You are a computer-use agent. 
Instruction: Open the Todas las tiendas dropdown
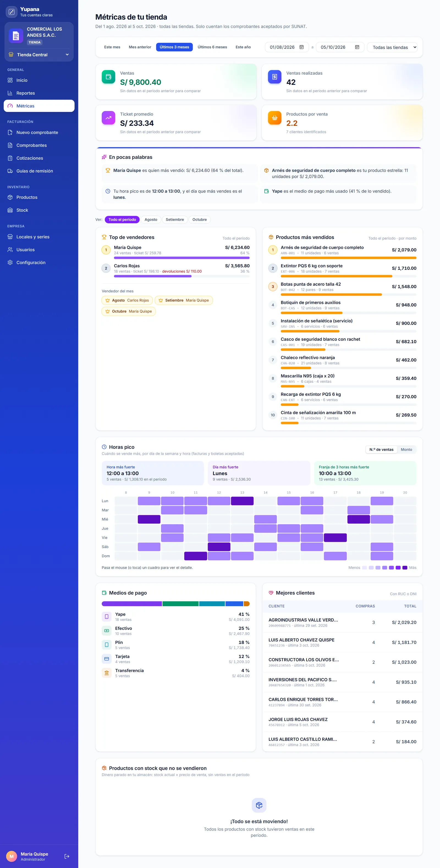coord(392,47)
